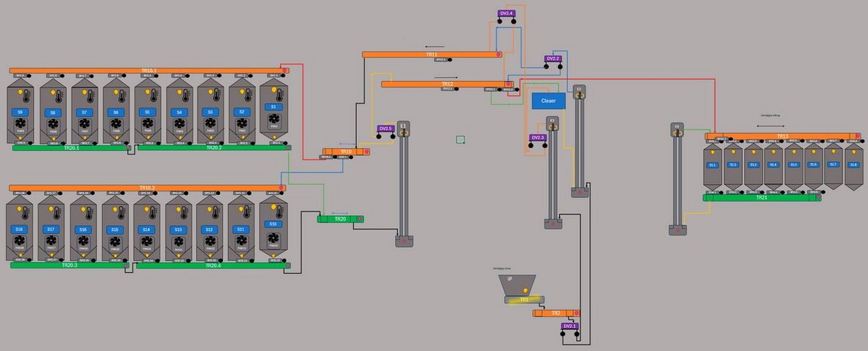Click the TR11 orange conveyor
The width and height of the screenshot is (868, 351).
coord(432,54)
